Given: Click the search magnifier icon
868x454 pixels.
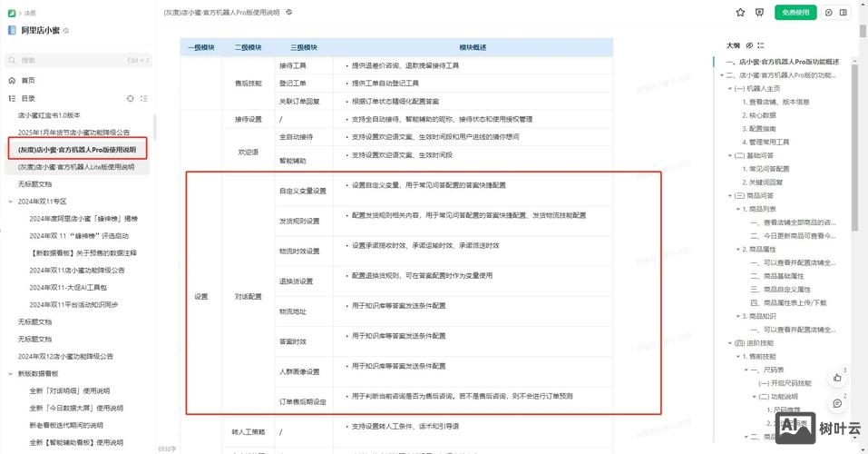Looking at the screenshot, I should 12,60.
